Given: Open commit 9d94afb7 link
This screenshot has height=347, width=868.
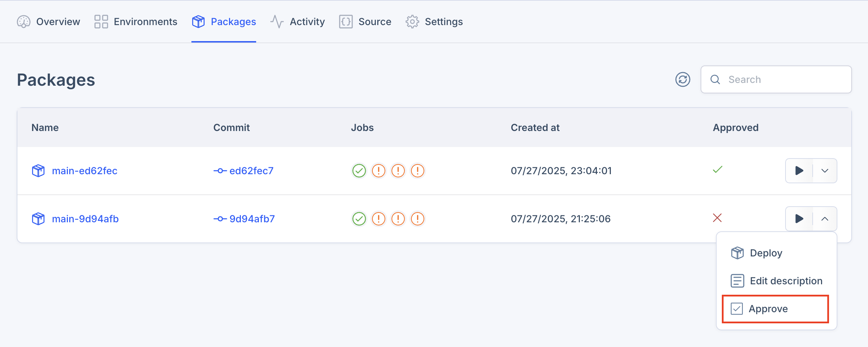Looking at the screenshot, I should pyautogui.click(x=252, y=219).
